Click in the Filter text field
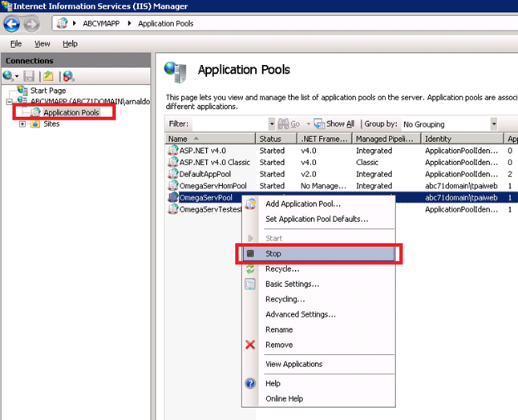 coord(229,124)
